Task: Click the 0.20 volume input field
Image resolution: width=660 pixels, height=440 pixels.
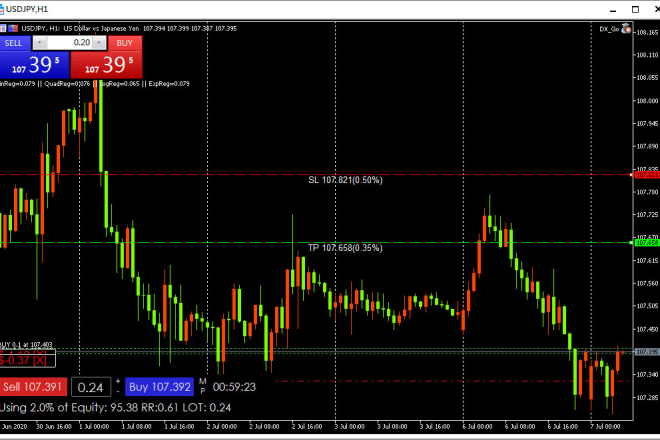Action: 70,43
